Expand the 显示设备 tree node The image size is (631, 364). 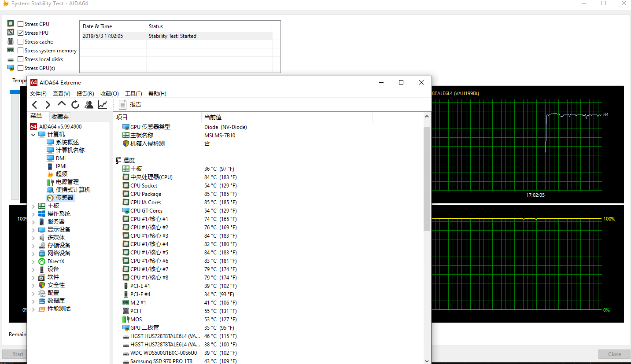(33, 229)
